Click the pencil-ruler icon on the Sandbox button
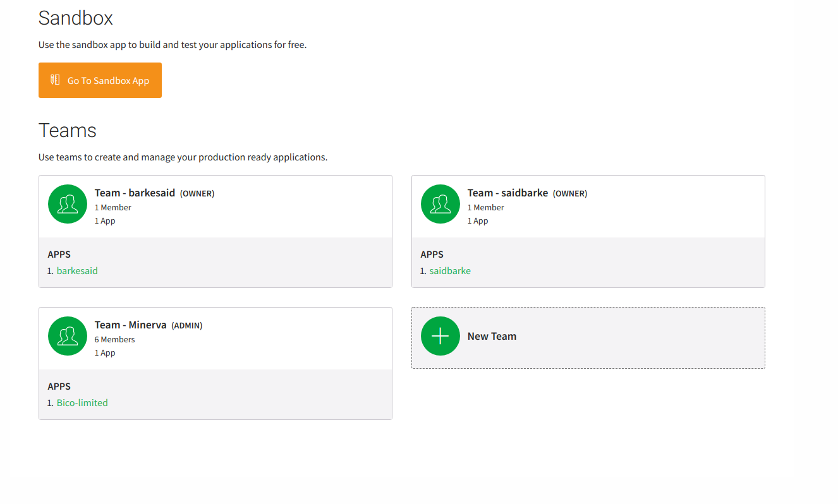This screenshot has width=838, height=504. (x=55, y=80)
